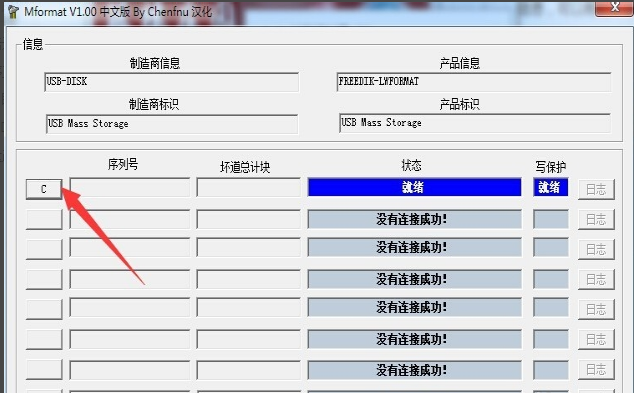This screenshot has width=634, height=395.
Task: Click the field under 制造商标识
Action: coord(172,124)
